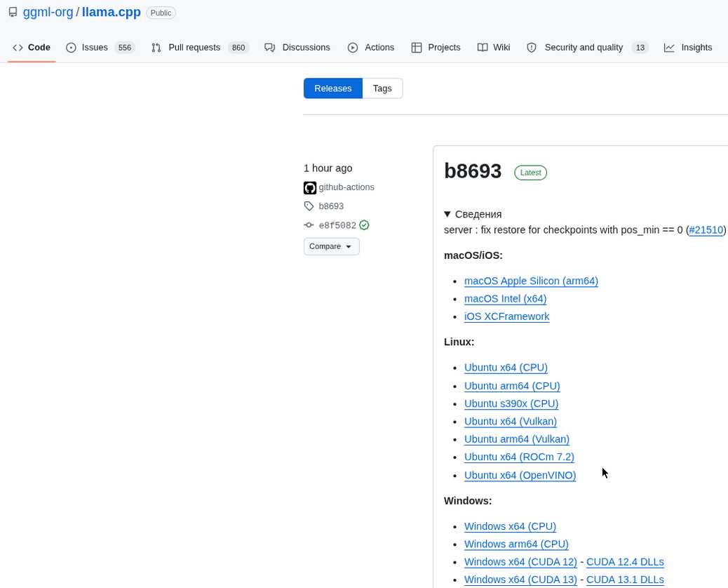Open the Issues tab
Image resolution: width=728 pixels, height=588 pixels.
click(x=101, y=48)
